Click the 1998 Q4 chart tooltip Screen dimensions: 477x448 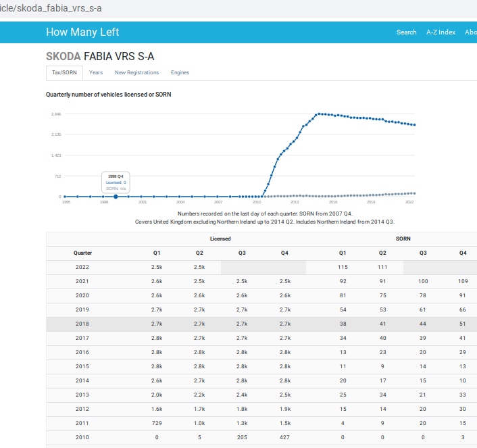coord(116,182)
